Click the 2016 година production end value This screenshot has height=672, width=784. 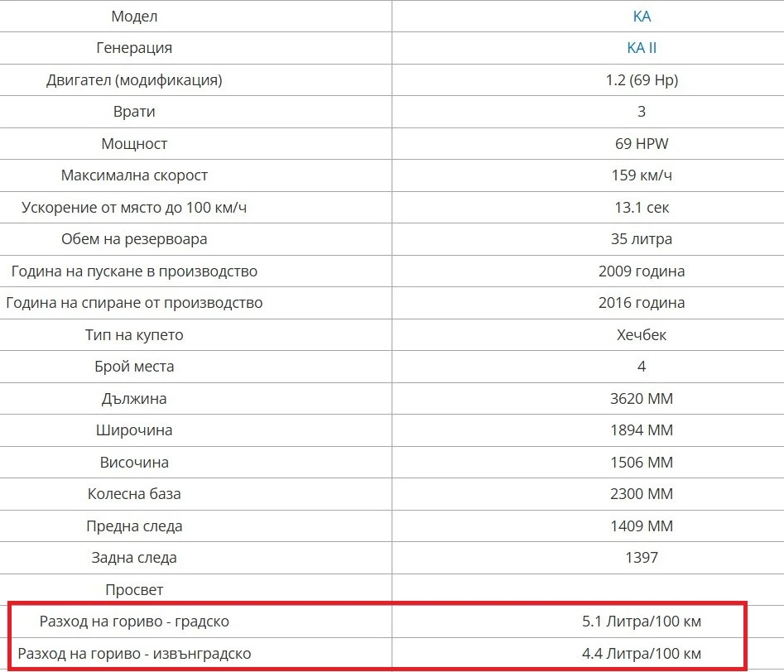pyautogui.click(x=642, y=303)
